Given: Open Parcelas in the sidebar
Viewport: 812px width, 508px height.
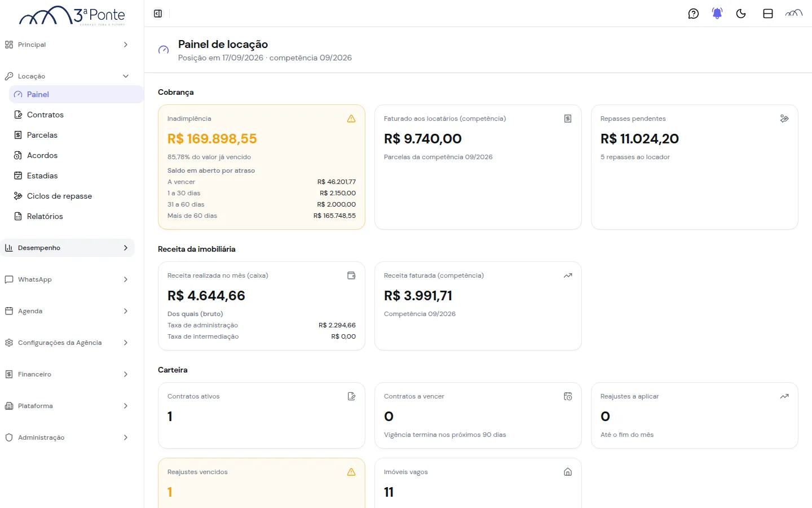Looking at the screenshot, I should tap(76, 135).
